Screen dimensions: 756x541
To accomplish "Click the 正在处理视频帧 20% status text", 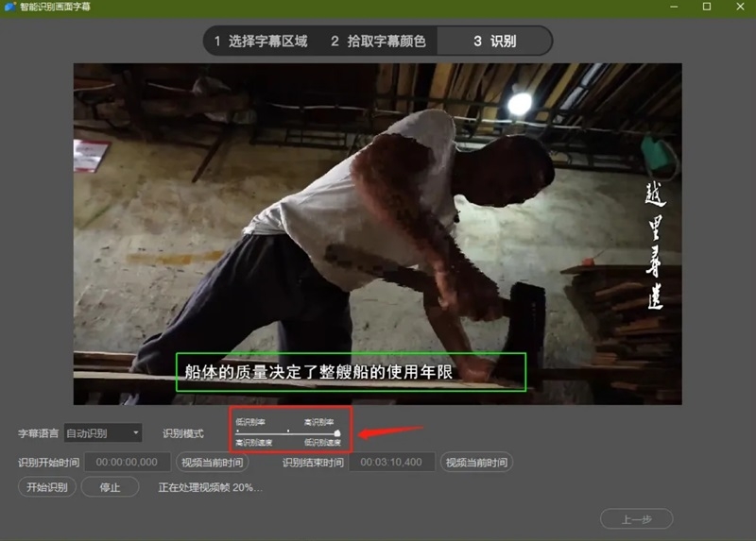I will (210, 487).
